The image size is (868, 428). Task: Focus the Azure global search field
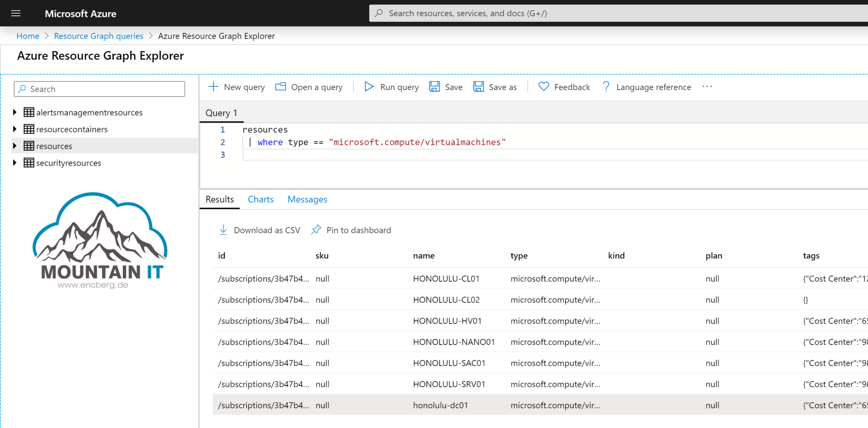(619, 13)
